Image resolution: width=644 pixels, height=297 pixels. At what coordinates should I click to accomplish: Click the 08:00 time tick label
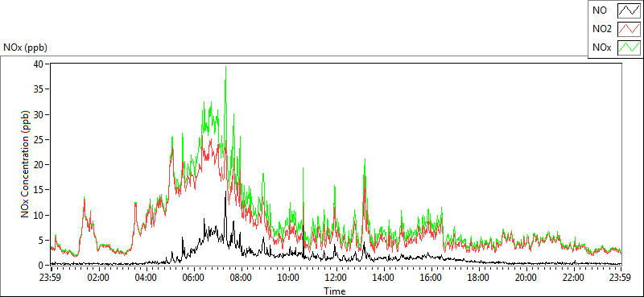242,278
